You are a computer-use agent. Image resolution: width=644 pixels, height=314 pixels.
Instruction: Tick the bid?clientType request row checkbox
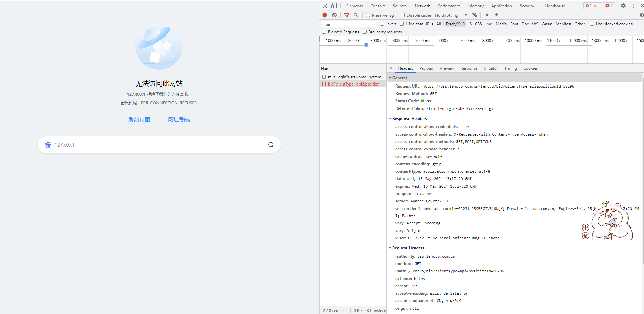point(324,84)
